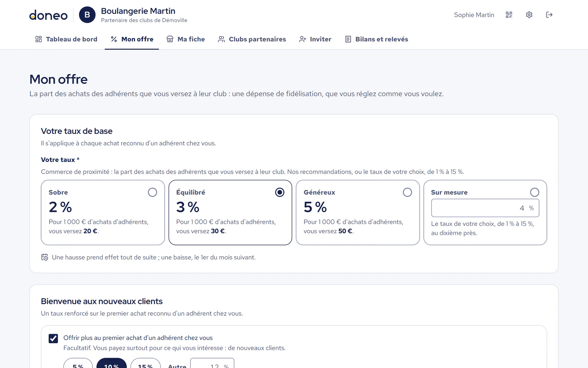The image size is (588, 368).
Task: Click the large "2 %" value
Action: point(60,207)
